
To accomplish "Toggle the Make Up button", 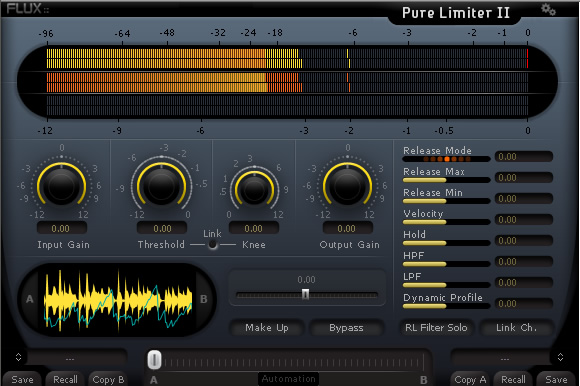I will tap(267, 328).
